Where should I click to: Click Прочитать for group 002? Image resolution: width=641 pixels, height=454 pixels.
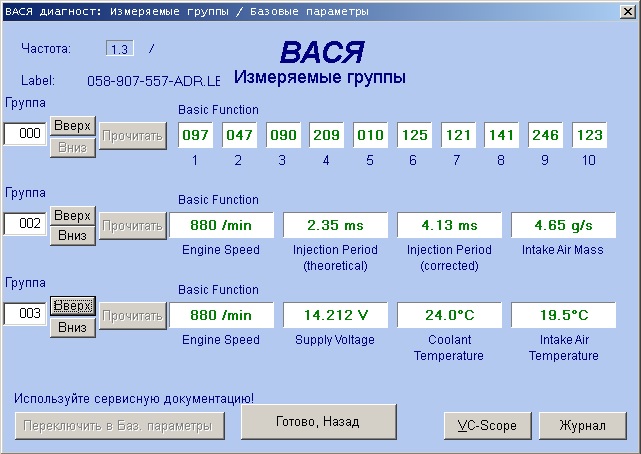[x=132, y=226]
